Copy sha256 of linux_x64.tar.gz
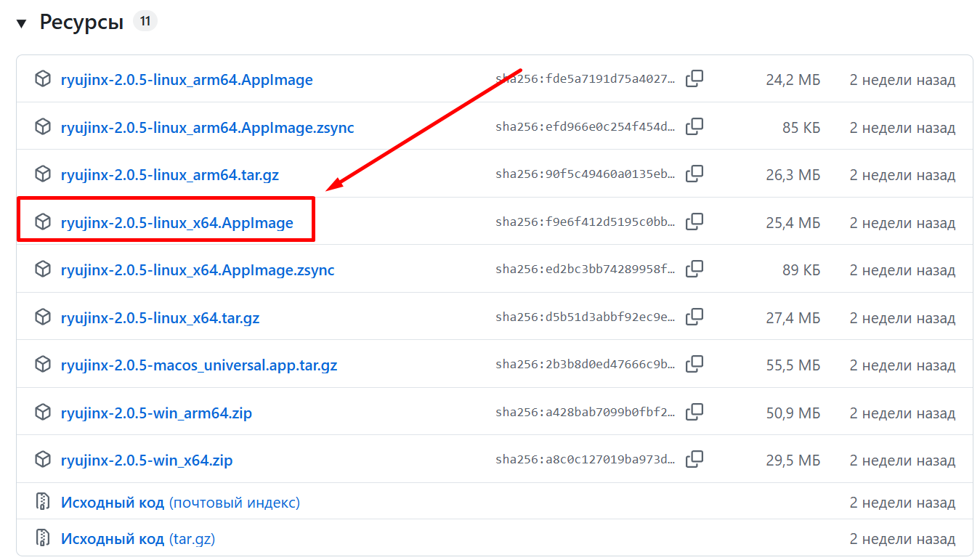Viewport: 980px width, 560px height. coord(694,317)
